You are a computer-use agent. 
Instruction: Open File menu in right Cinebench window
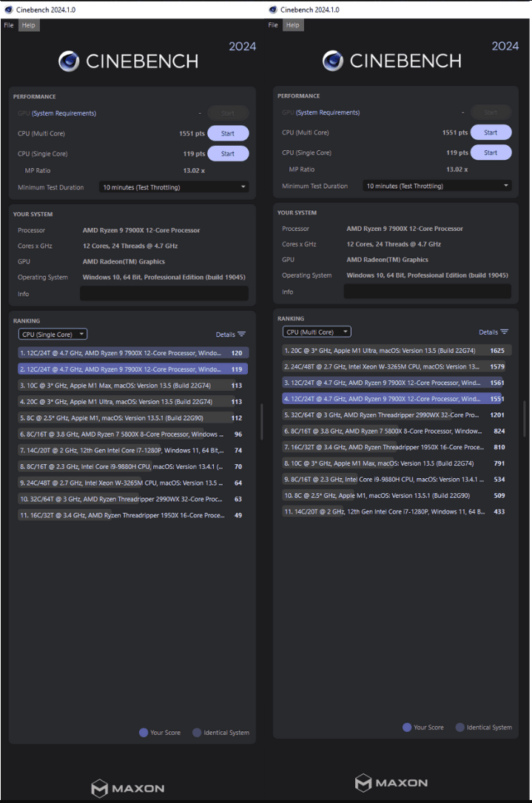coord(273,25)
